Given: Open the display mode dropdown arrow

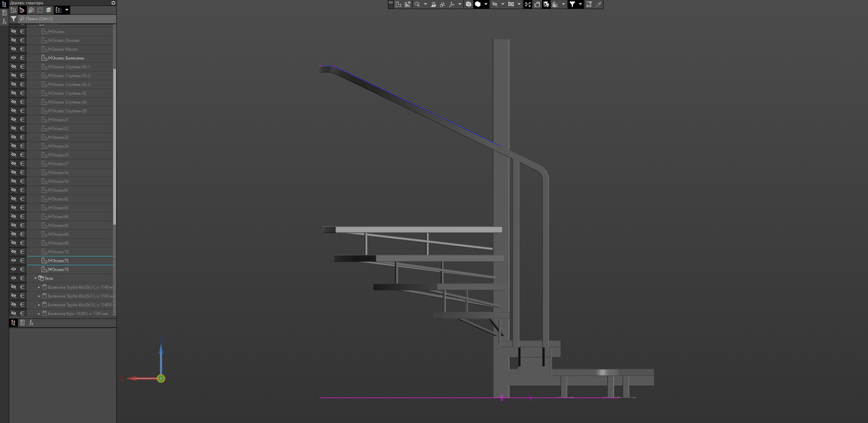Looking at the screenshot, I should pyautogui.click(x=486, y=4).
